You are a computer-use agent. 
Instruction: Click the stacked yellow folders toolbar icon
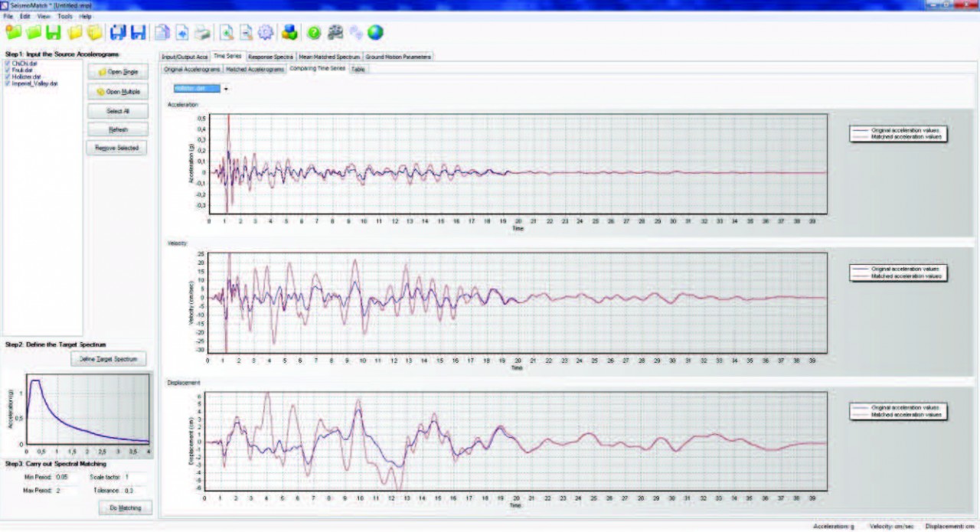(x=95, y=33)
